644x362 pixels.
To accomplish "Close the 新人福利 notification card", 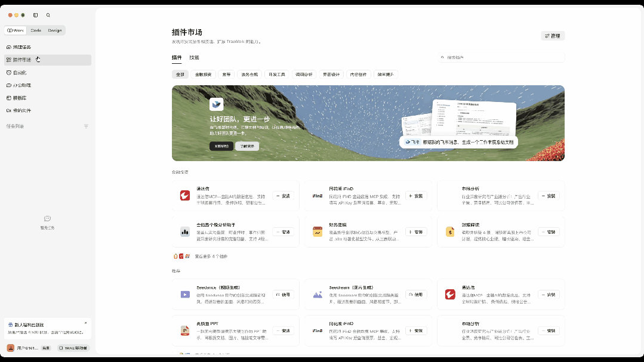I will tap(85, 323).
